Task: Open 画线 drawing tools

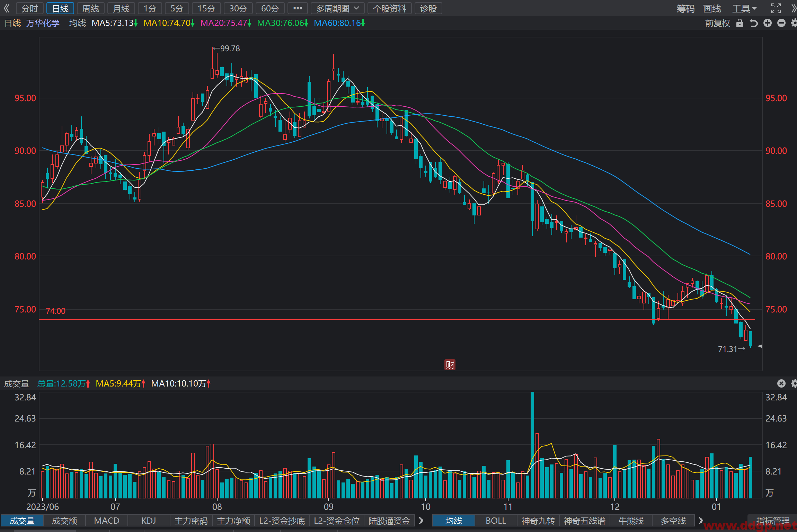Action: [712, 8]
